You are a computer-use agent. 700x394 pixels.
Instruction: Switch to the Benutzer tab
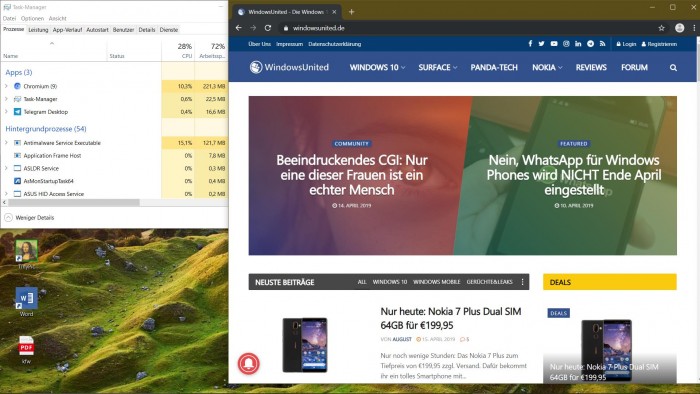click(x=123, y=30)
